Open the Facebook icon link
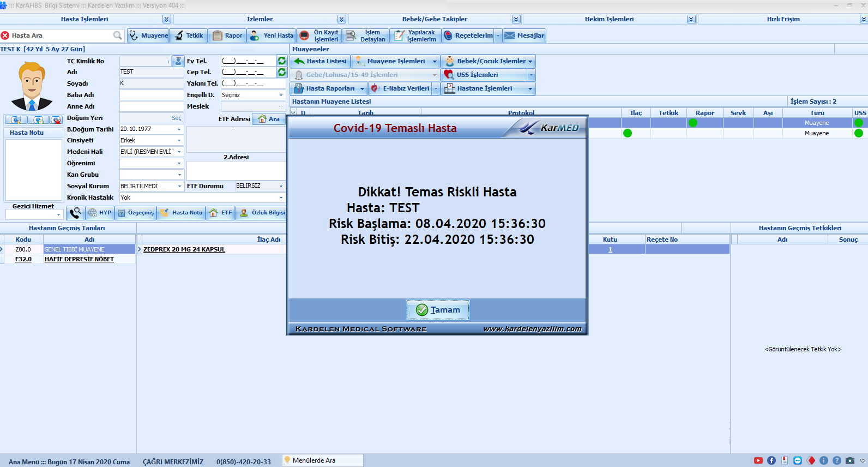This screenshot has width=868, height=467. pos(771,460)
